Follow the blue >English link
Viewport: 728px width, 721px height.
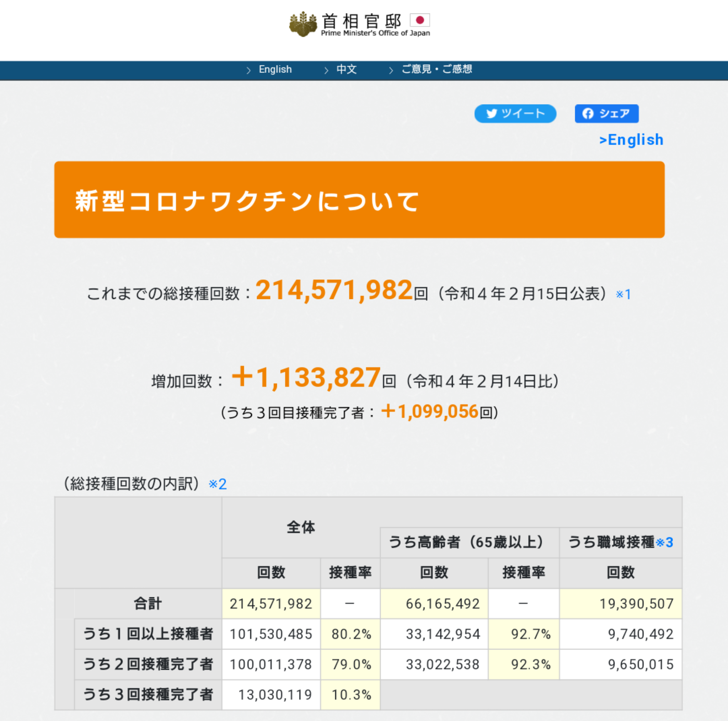point(631,140)
